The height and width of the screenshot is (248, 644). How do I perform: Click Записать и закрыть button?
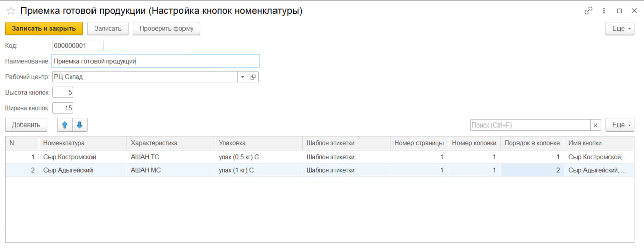44,29
